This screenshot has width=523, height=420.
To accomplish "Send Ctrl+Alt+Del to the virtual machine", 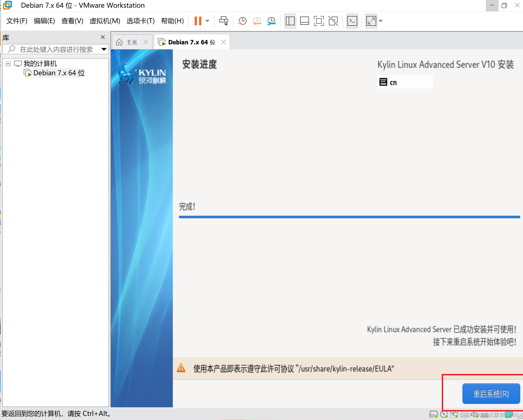I will [x=224, y=21].
